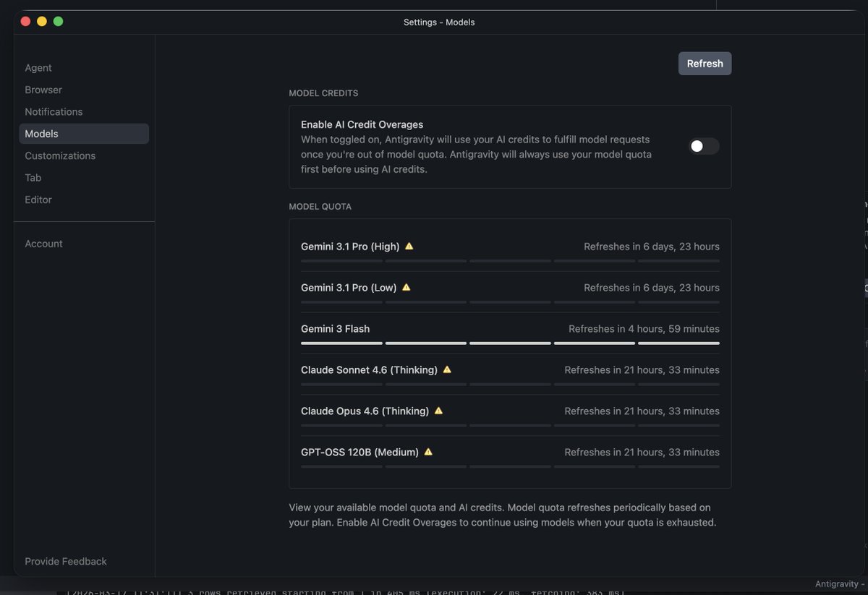Click the GPT-OSS 120B (Medium) quota bar

510,467
